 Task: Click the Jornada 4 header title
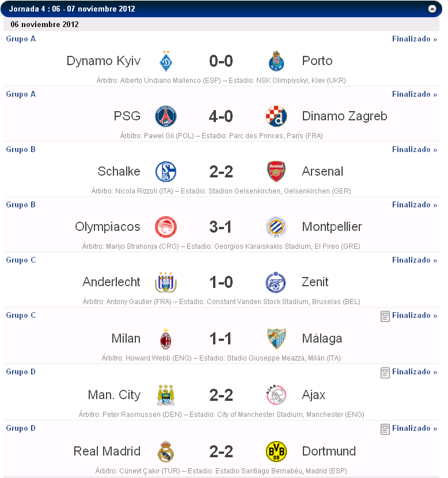pos(72,9)
